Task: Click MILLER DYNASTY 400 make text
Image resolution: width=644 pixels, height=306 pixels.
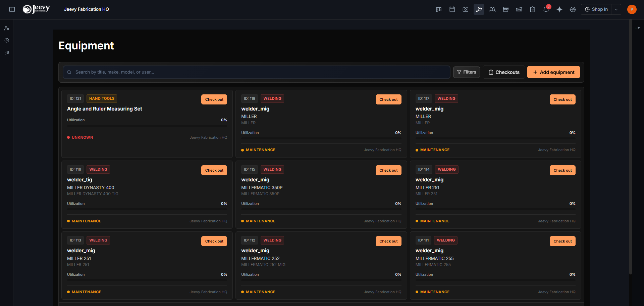Action: coord(91,187)
